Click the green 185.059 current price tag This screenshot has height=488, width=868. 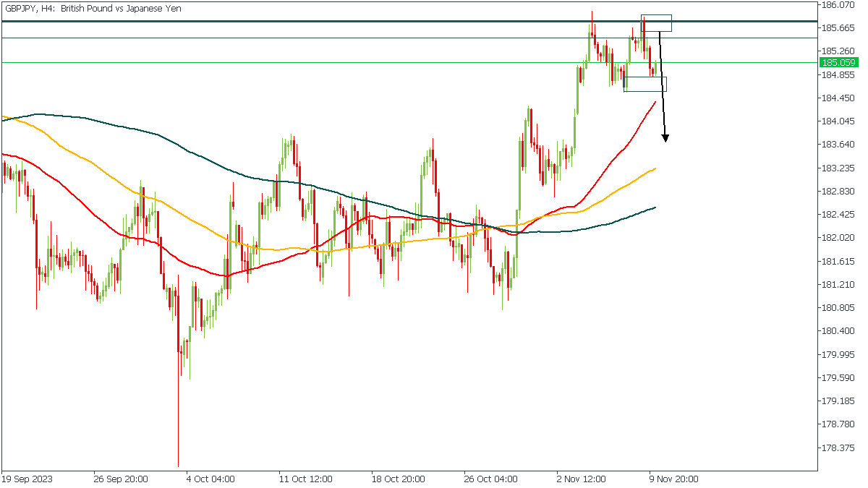838,63
